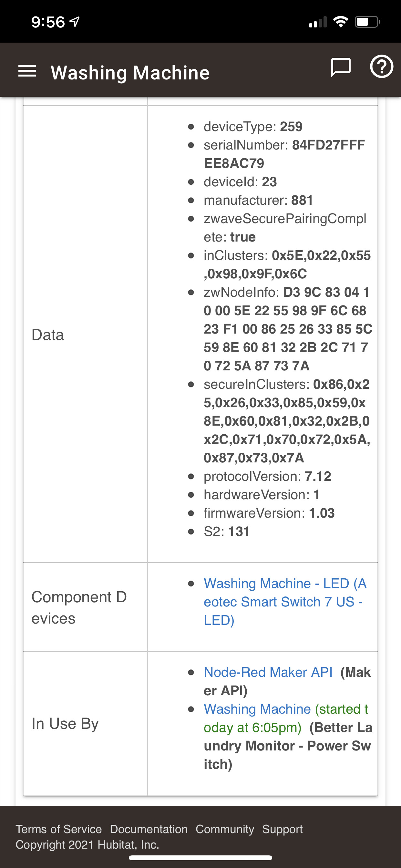Tap the help question mark icon
The width and height of the screenshot is (401, 868).
(381, 67)
